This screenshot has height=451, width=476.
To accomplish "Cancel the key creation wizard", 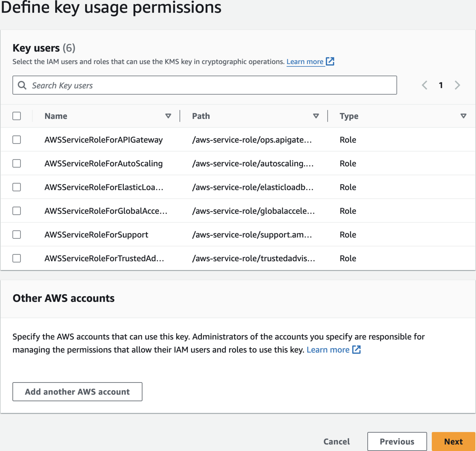I will click(336, 441).
